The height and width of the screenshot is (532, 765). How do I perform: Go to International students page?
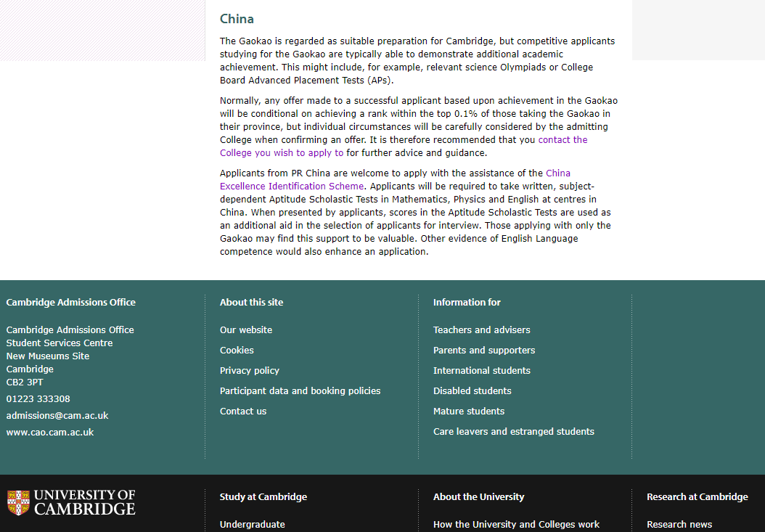[x=481, y=371]
